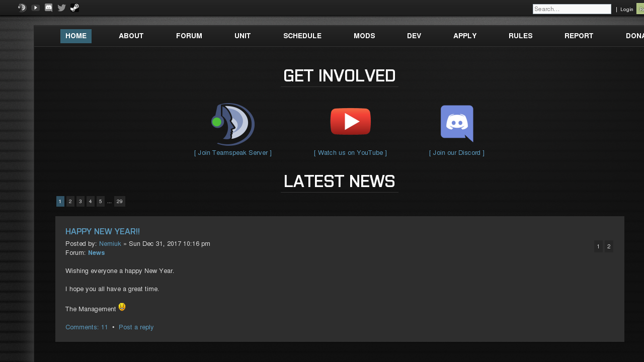Follow the Join our Discord link
Screen dimensions: 644x362
(457, 153)
